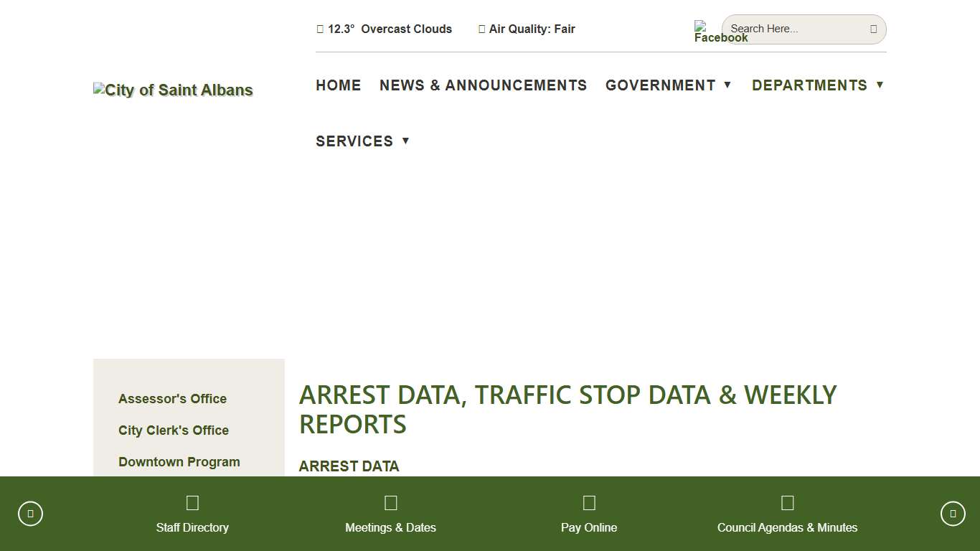Viewport: 980px width, 551px height.
Task: Click the right arrow circle in footer
Action: (x=953, y=513)
